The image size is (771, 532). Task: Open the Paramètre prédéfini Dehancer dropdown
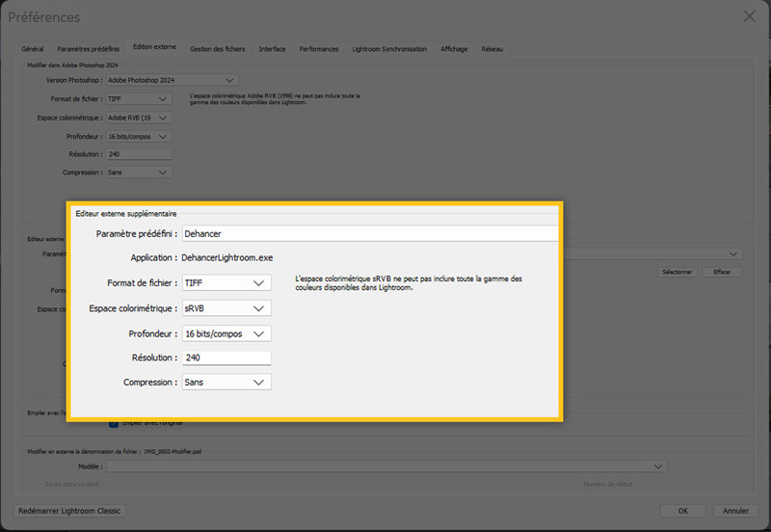370,233
